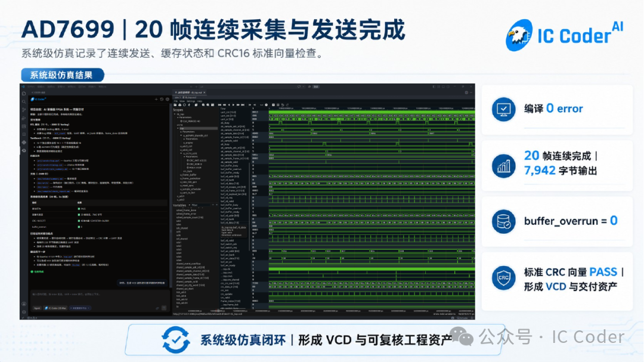644x362 pixels.
Task: Zoom out on the waveform
Action: (208, 105)
